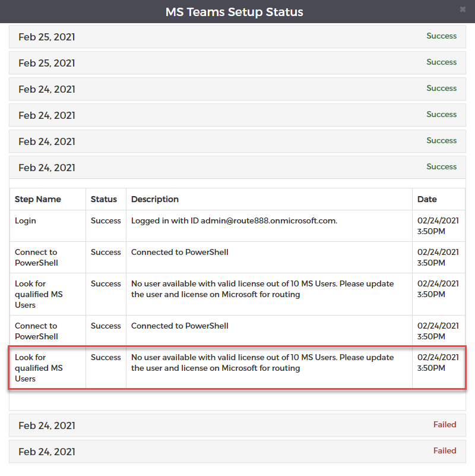
Task: Select the last Look for qualified MS Users cell
Action: tap(47, 368)
